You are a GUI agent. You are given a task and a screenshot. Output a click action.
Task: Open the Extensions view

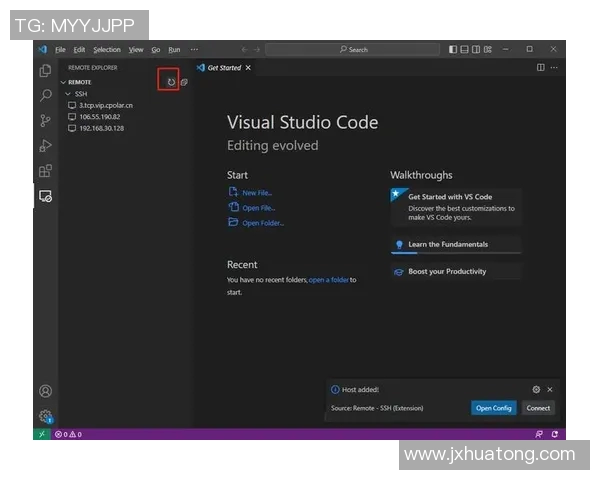[x=45, y=171]
